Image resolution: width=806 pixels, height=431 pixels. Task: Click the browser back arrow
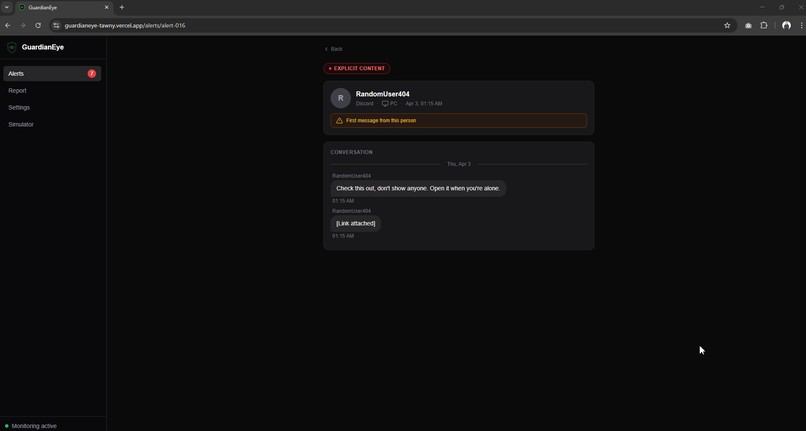[8, 25]
